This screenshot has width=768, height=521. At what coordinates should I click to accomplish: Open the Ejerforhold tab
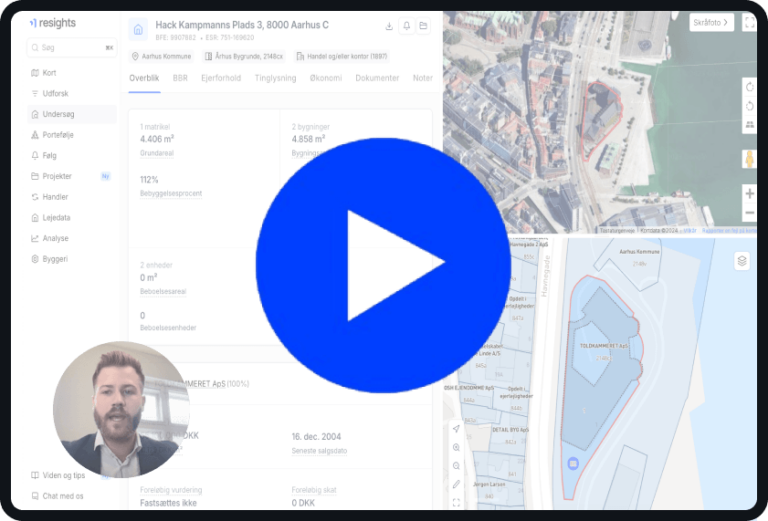221,78
